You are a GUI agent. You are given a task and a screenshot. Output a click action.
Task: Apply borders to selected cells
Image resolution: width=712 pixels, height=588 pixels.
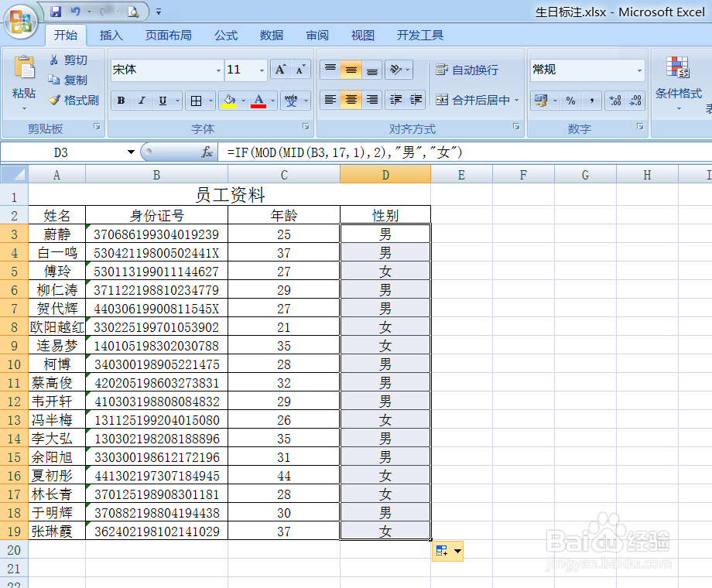pyautogui.click(x=196, y=101)
